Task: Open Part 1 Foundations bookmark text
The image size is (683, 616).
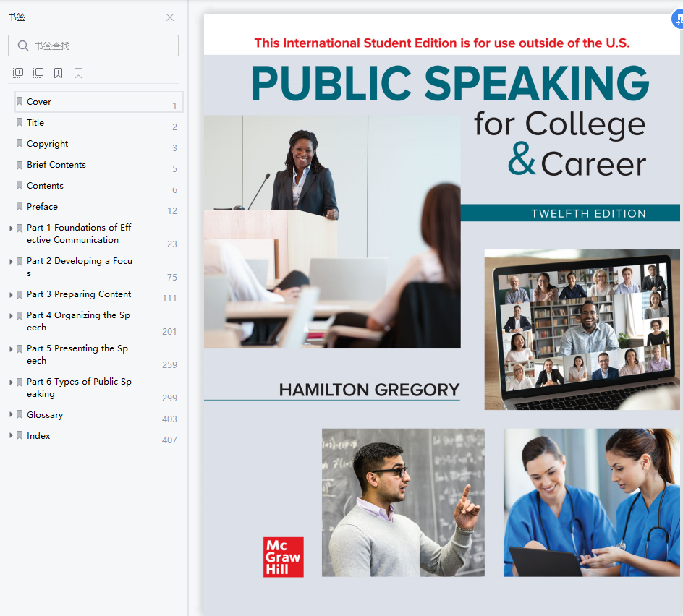Action: coord(79,234)
